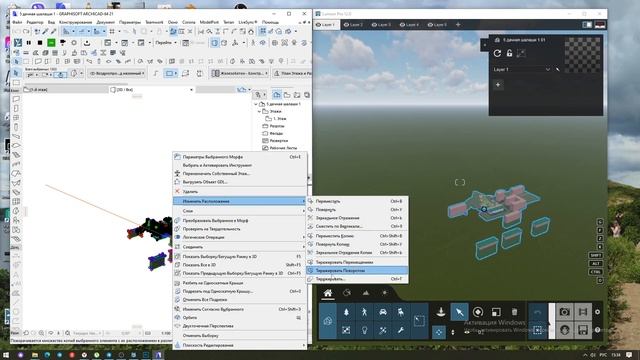Click checkerboard material preview in Lumion panel

(x=582, y=55)
